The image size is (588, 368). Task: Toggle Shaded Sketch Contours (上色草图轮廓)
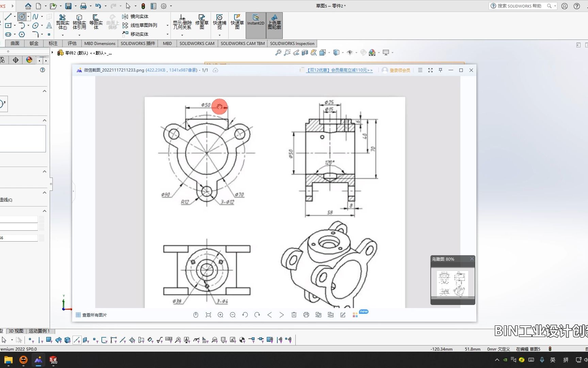click(274, 25)
